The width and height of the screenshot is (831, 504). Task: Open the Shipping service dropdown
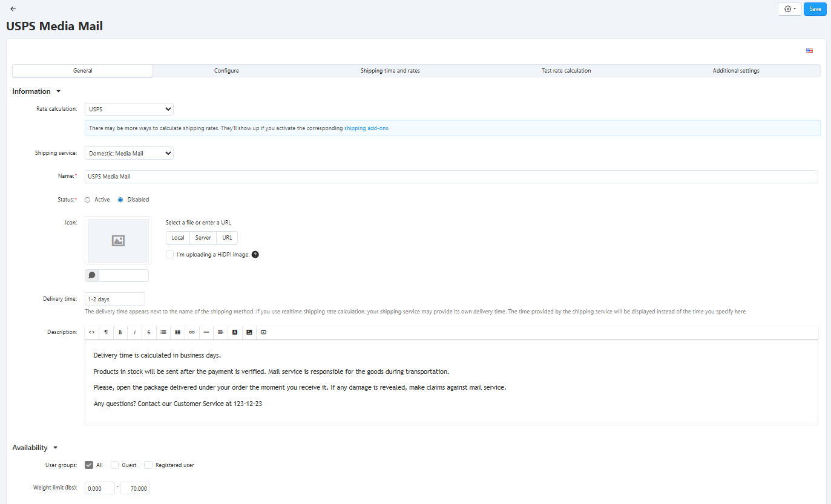(x=129, y=154)
